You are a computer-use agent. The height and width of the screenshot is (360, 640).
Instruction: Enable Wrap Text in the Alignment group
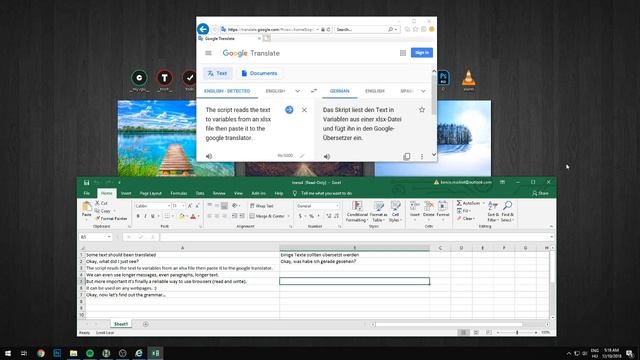tap(262, 206)
